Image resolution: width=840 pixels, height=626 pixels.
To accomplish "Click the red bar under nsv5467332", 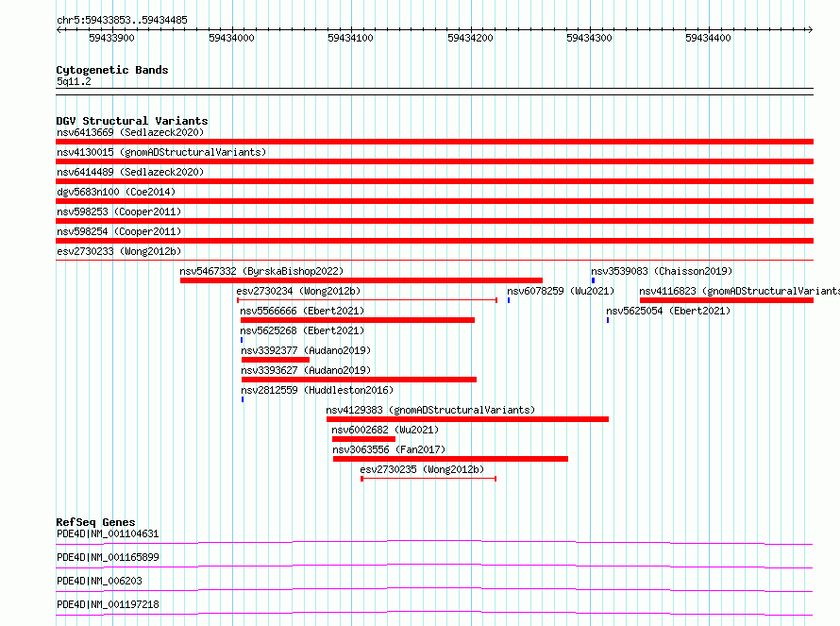I will pos(361,280).
